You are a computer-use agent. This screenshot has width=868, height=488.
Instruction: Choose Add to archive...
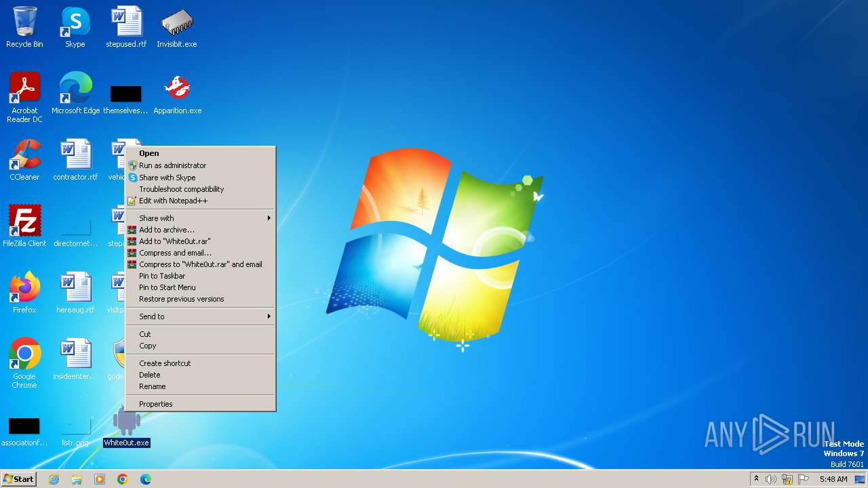201,230
